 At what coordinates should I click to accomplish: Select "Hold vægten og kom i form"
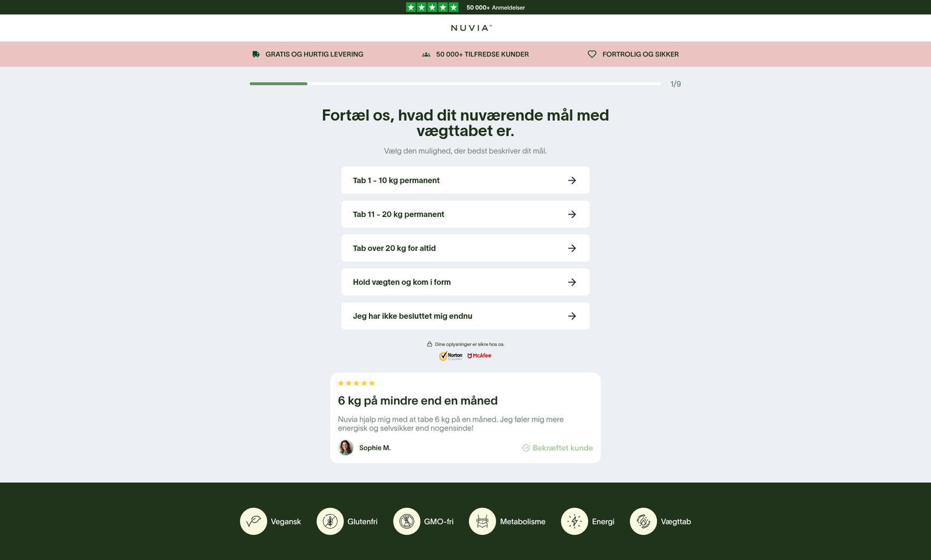coord(465,282)
